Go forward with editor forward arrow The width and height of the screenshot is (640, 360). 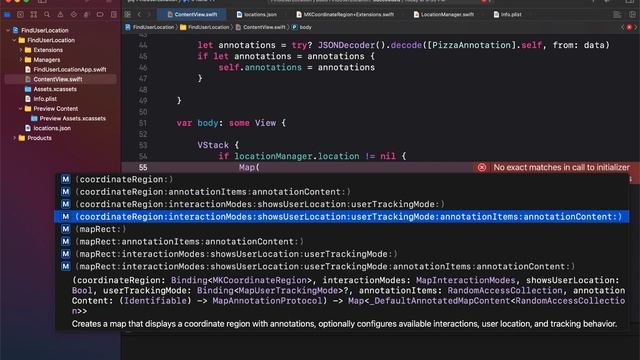click(149, 14)
